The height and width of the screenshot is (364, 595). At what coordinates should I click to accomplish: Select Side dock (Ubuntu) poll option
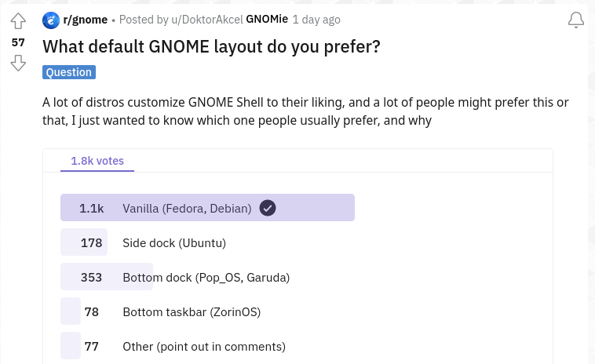click(174, 242)
